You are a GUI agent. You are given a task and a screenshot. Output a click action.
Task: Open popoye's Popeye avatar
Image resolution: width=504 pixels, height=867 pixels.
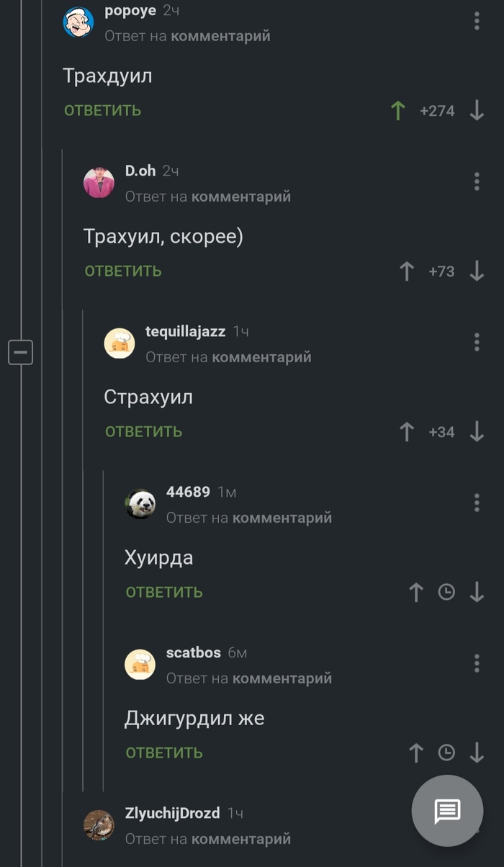pyautogui.click(x=78, y=22)
